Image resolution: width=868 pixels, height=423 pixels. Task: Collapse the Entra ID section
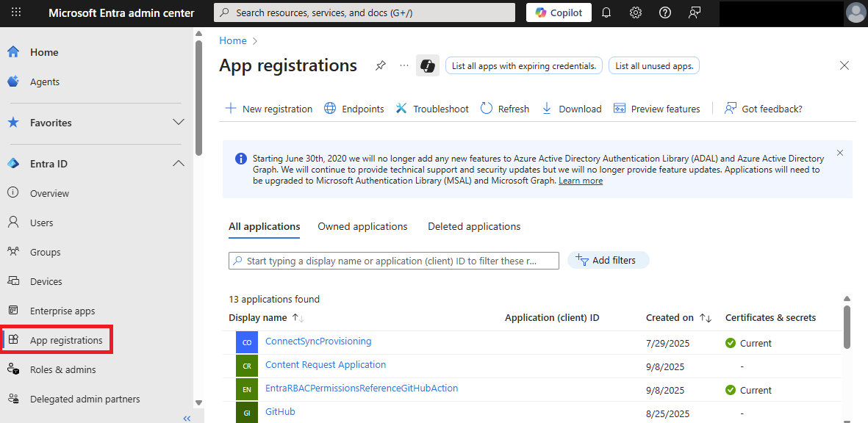point(178,163)
